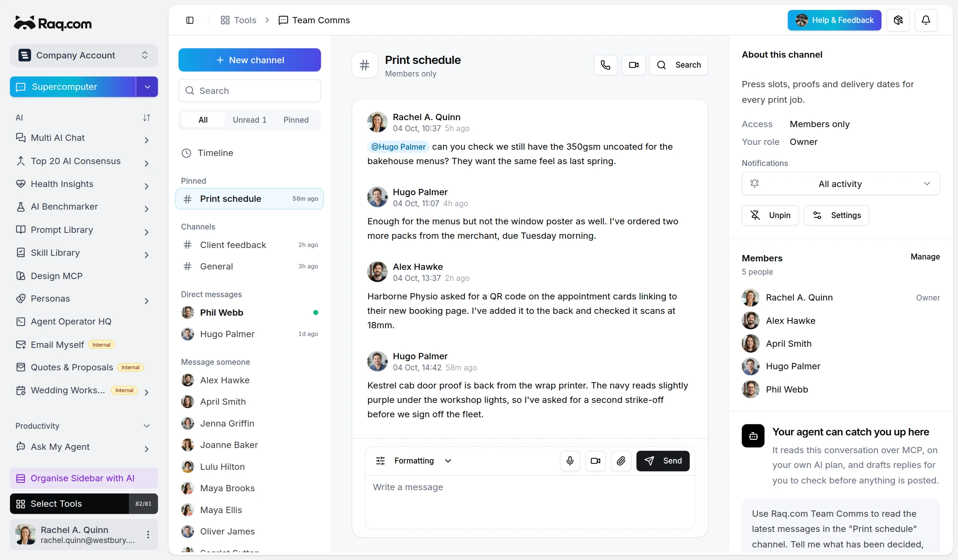Message Oliver James
Screen dimensions: 958x560
pyautogui.click(x=249, y=531)
